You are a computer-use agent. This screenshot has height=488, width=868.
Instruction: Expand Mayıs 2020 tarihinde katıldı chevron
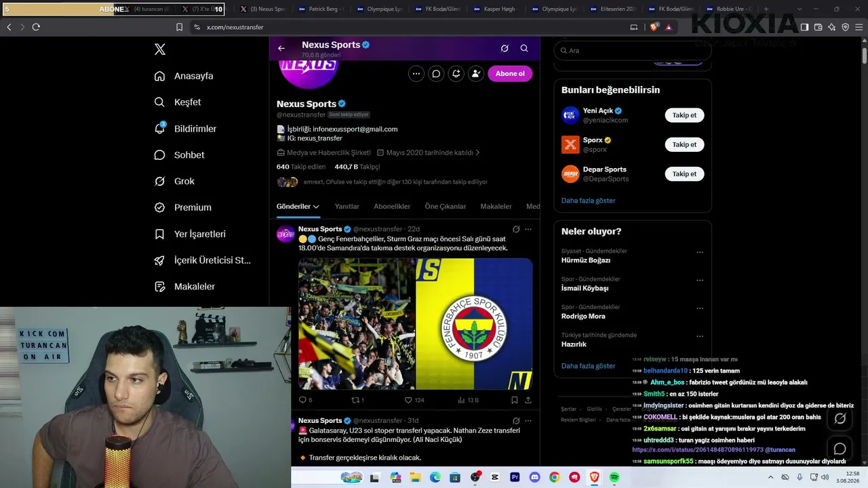[x=477, y=152]
